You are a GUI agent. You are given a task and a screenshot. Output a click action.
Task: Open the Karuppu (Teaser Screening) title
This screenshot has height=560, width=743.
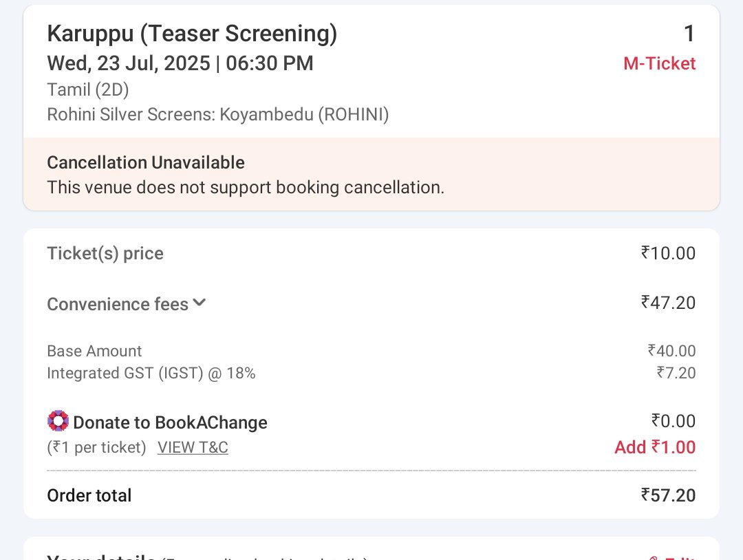click(x=192, y=34)
